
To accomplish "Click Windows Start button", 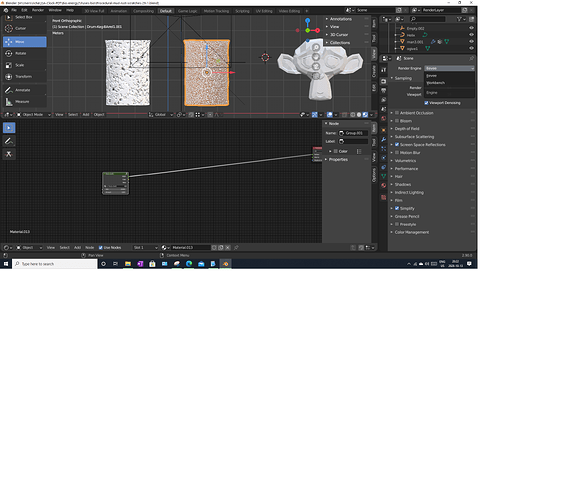I will (6, 264).
